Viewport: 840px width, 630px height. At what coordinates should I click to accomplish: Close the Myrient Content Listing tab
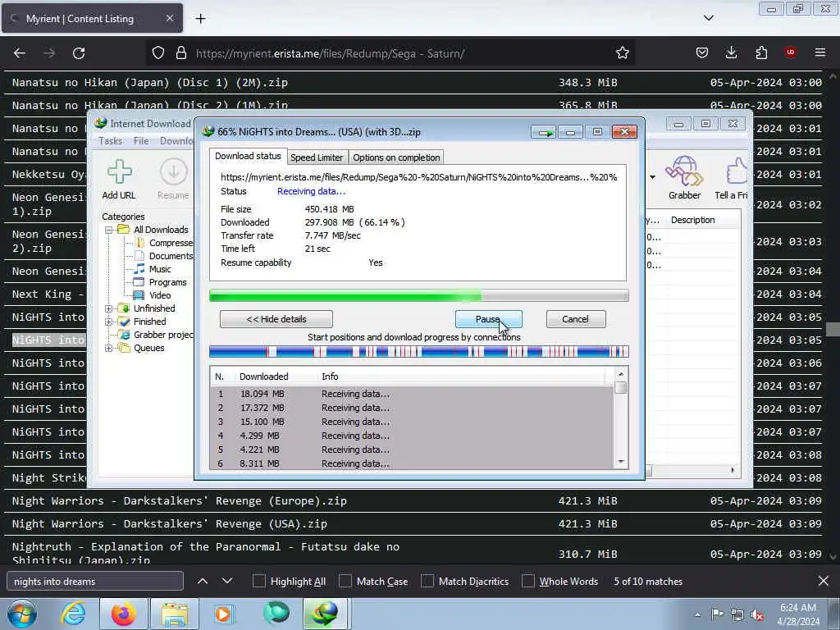point(169,18)
